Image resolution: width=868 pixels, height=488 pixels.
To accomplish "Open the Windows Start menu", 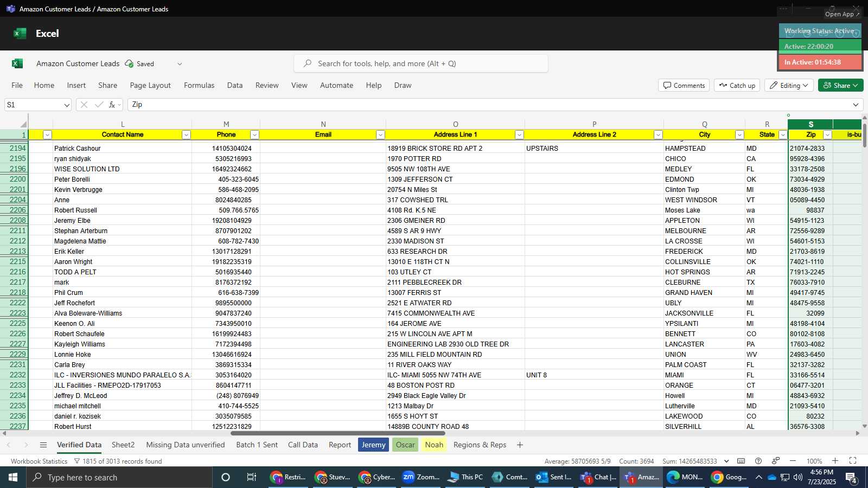I will [x=13, y=477].
